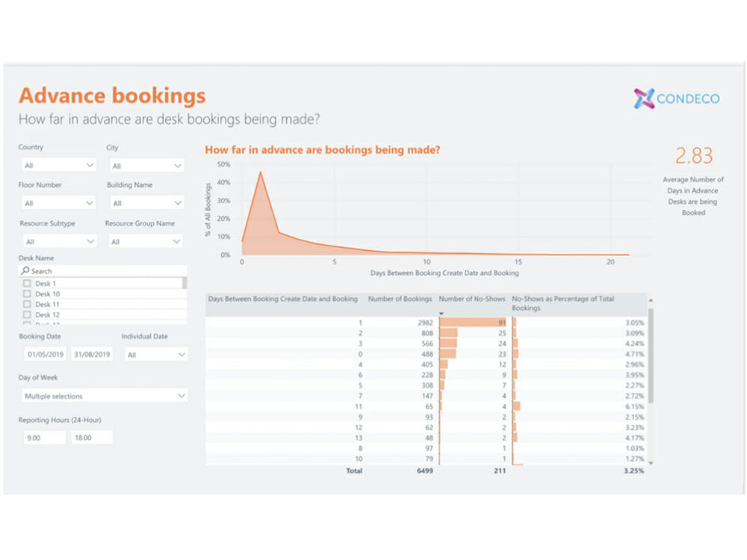The height and width of the screenshot is (560, 747).
Task: Click the reporting hours end field 18.00
Action: [91, 438]
